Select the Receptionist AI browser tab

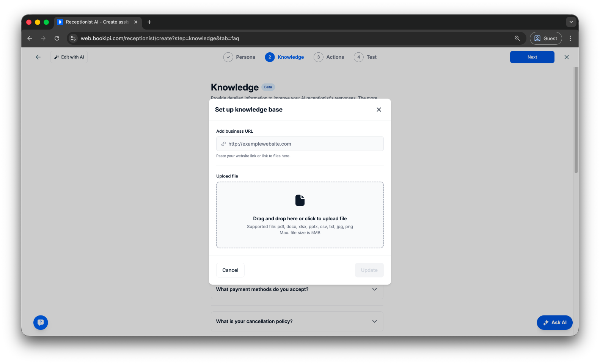click(x=97, y=22)
